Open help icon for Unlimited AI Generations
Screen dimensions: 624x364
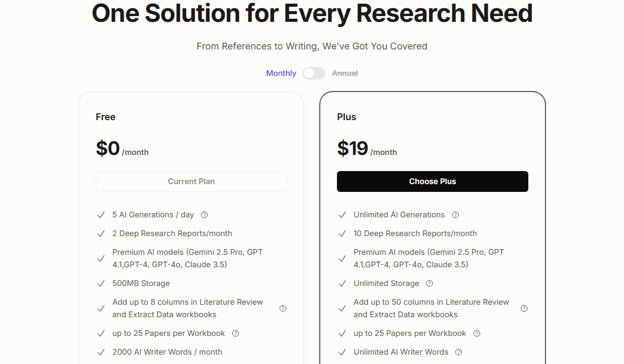tap(456, 215)
